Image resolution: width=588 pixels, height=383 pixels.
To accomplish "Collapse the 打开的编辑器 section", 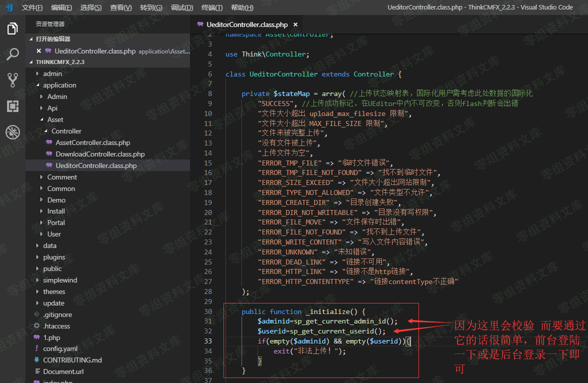I will tap(52, 39).
